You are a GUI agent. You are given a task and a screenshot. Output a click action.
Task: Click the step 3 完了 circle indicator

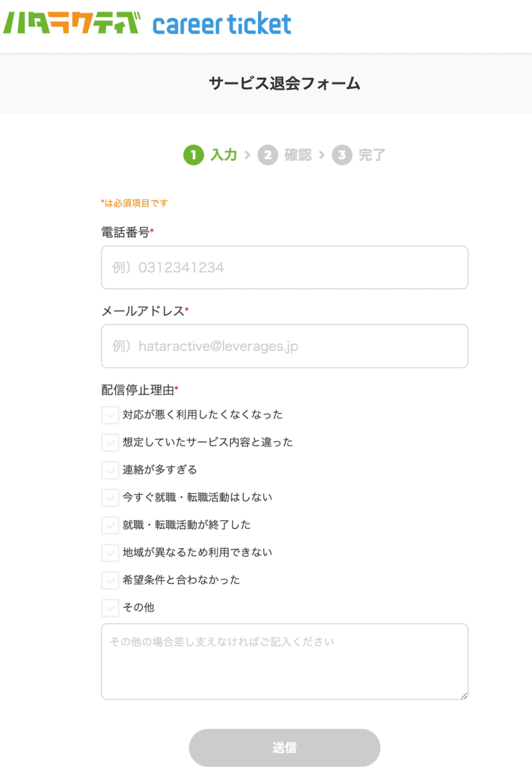pos(342,155)
